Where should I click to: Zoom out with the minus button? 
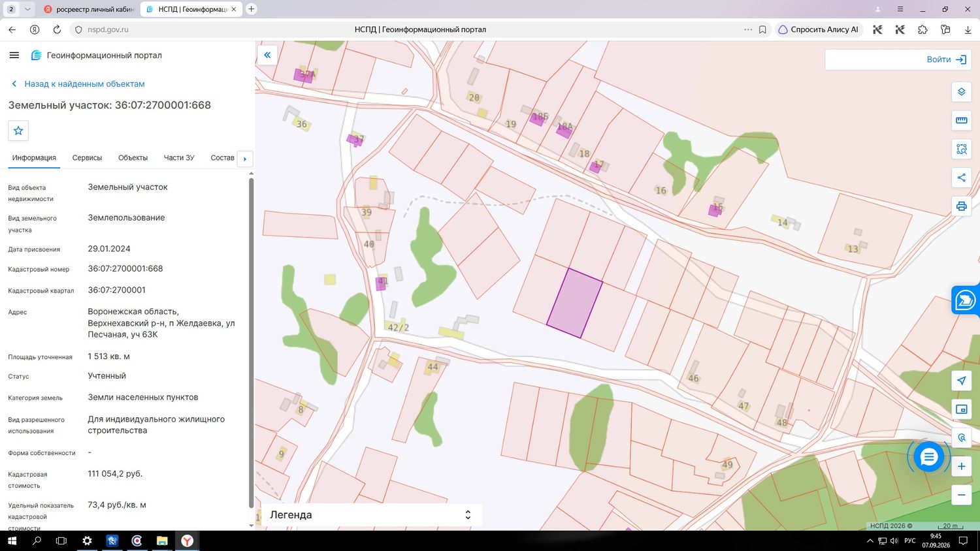coord(961,495)
